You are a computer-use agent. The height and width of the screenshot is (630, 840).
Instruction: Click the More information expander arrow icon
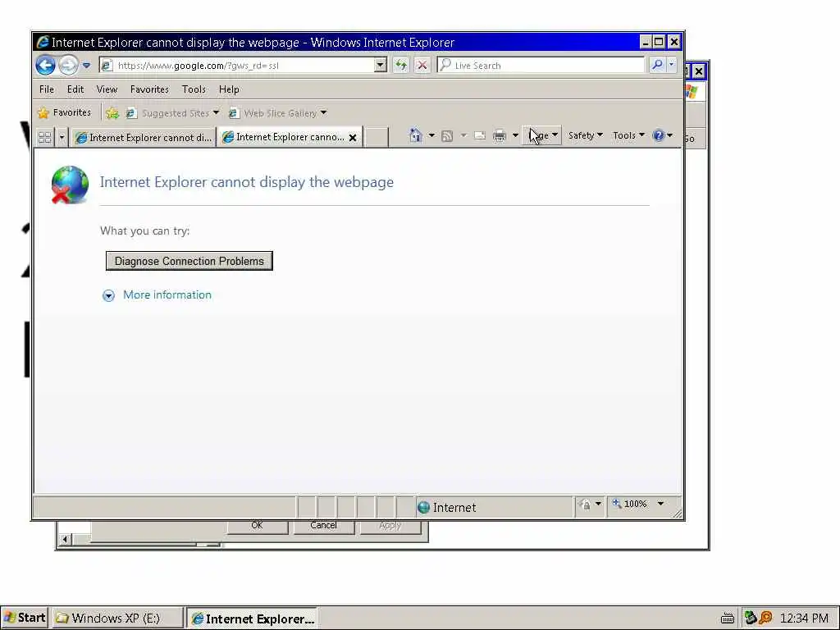tap(108, 295)
